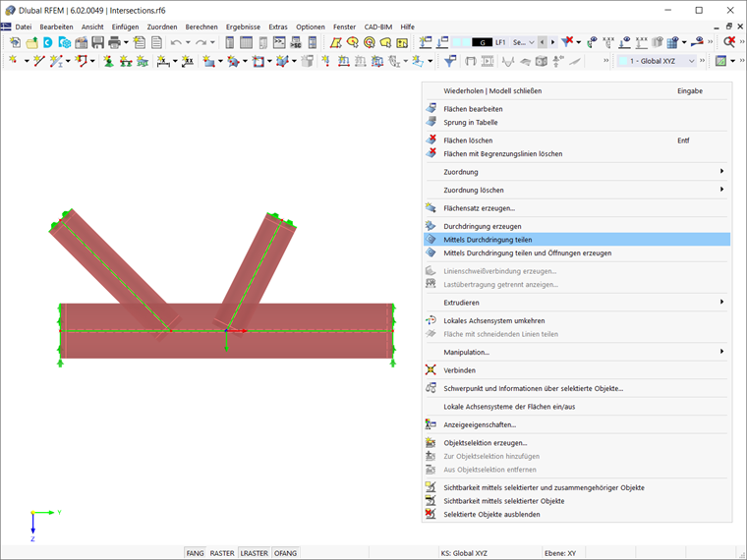Open the Berechnen menu
This screenshot has width=747, height=560.
(201, 28)
